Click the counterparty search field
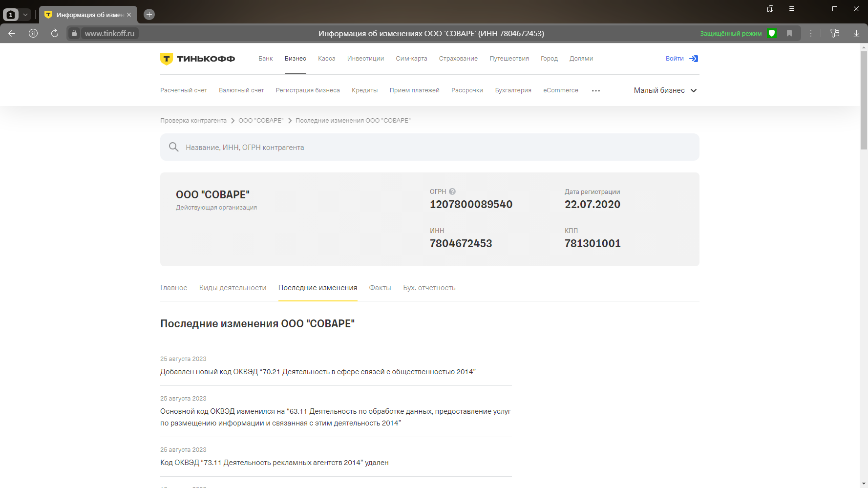Viewport: 868px width, 488px height. (x=430, y=147)
